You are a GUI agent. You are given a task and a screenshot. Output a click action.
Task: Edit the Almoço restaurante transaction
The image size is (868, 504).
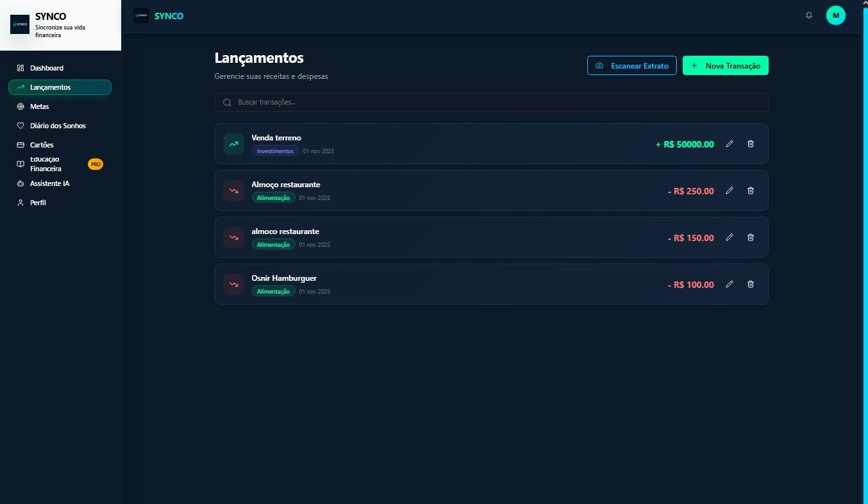[730, 190]
